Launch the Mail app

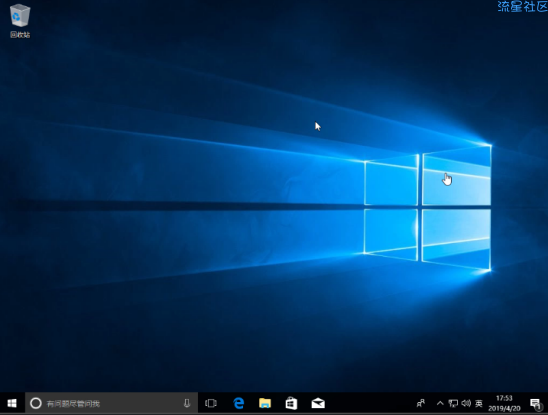click(318, 403)
